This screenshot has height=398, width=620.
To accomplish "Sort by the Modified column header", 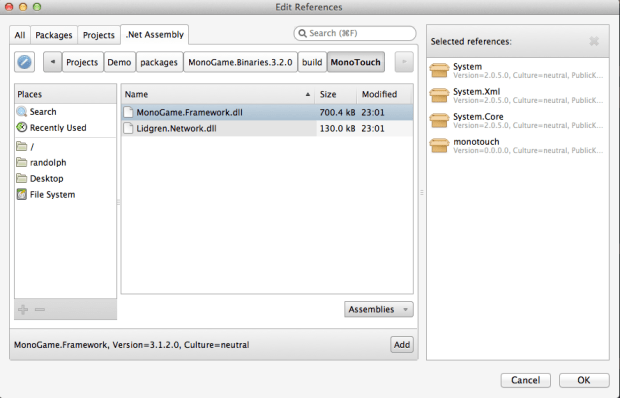I will 385,94.
